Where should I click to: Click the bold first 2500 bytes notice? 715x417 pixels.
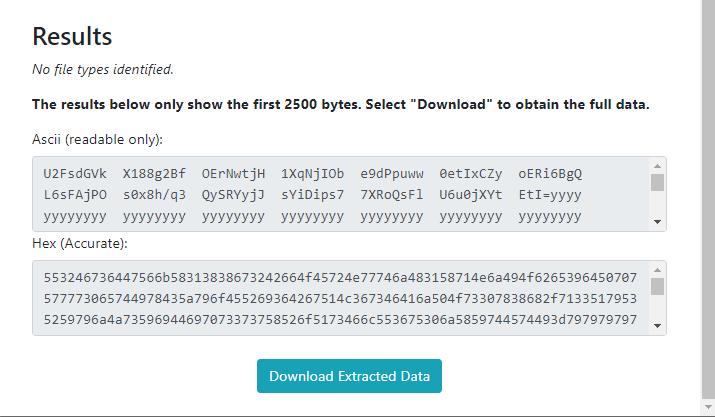(340, 104)
